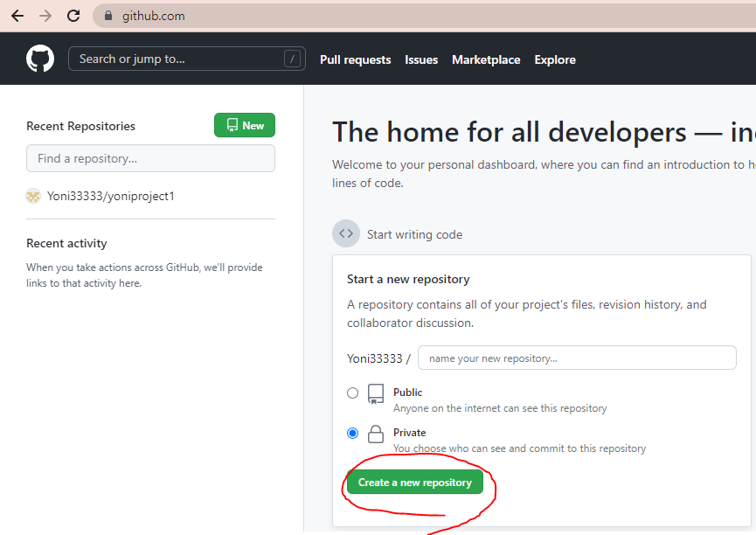Focus the name your new repository field
This screenshot has height=535, width=756.
click(577, 358)
